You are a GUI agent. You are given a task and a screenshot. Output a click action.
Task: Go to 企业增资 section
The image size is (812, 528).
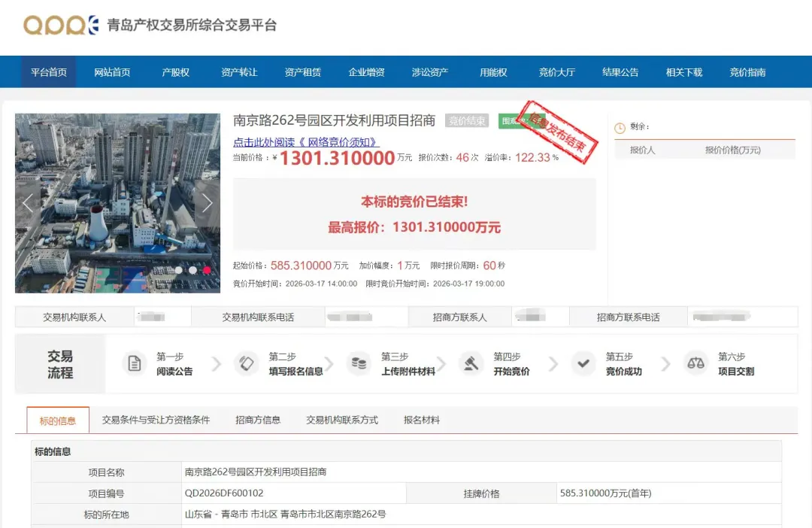367,72
